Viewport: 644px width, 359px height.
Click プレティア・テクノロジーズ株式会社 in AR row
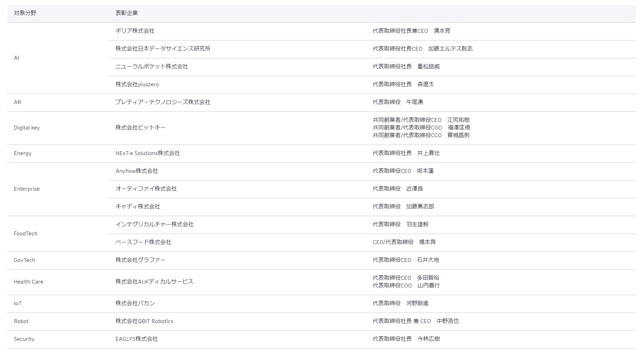[163, 102]
